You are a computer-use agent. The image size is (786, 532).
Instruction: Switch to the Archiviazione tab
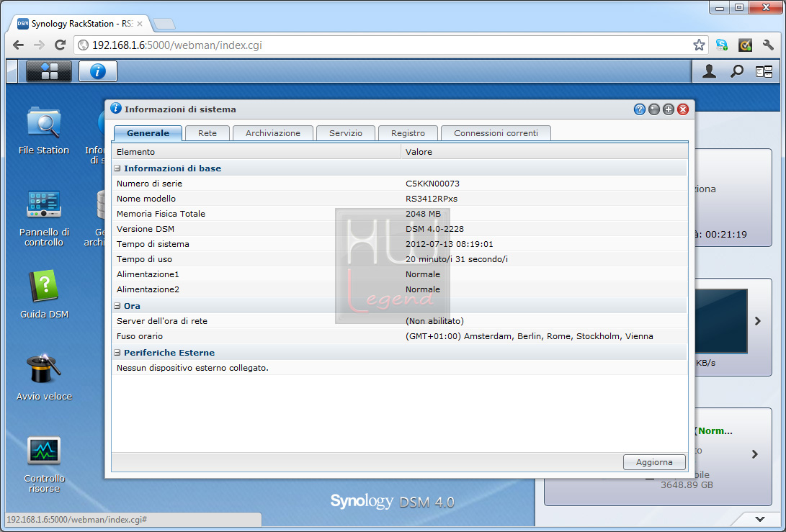(273, 133)
